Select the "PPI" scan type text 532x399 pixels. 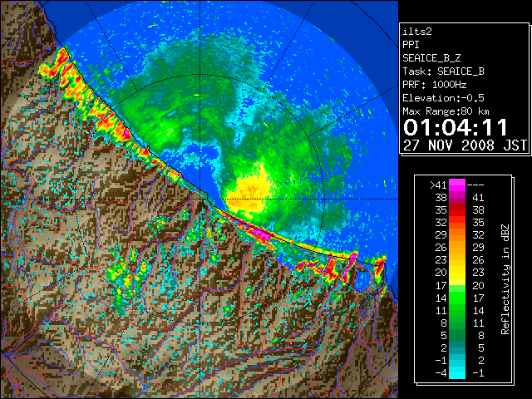pyautogui.click(x=411, y=45)
